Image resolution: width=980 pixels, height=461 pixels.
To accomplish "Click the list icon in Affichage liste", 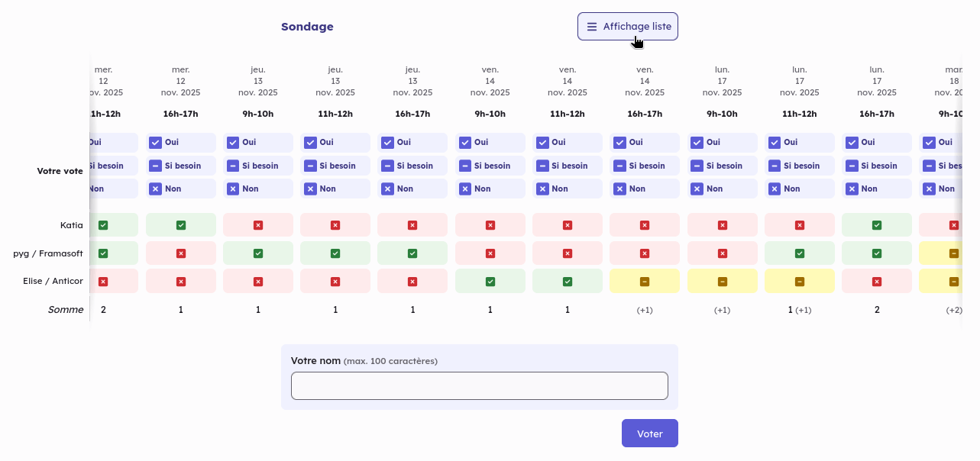I will pyautogui.click(x=592, y=27).
